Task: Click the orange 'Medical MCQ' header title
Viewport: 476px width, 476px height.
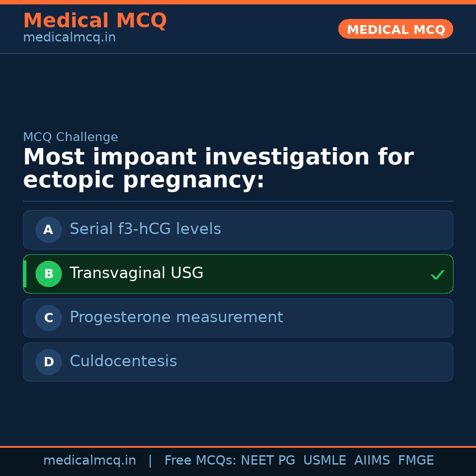Action: (x=95, y=21)
